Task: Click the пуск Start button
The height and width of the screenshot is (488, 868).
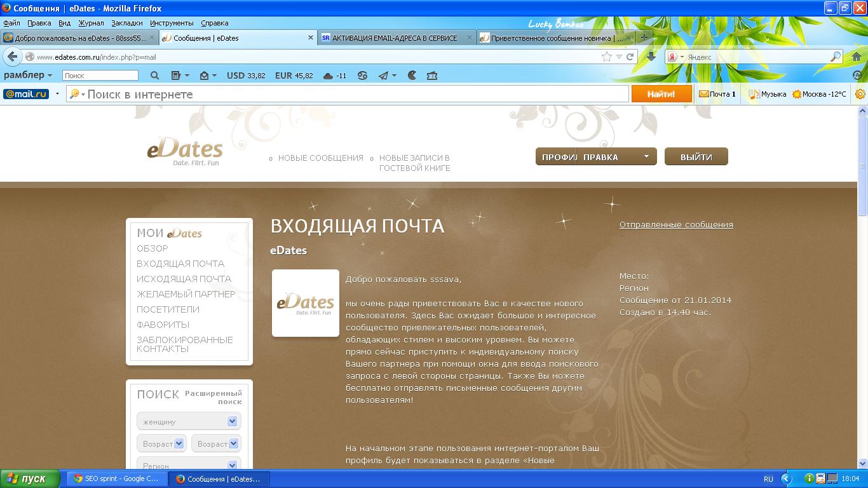Action: click(x=30, y=478)
